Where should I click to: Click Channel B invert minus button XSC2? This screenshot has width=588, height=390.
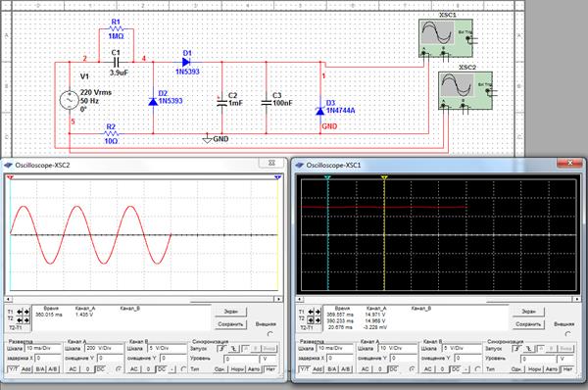click(172, 369)
